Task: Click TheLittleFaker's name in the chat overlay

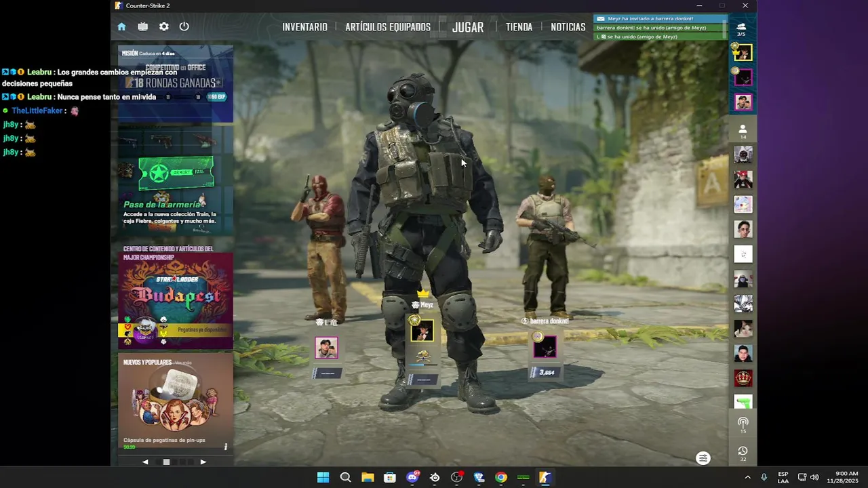Action: pos(37,110)
